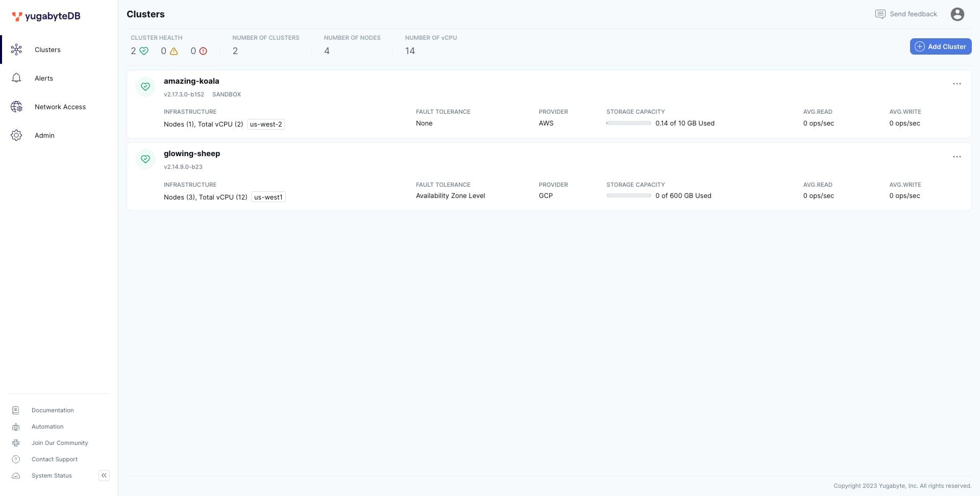Image resolution: width=980 pixels, height=496 pixels.
Task: Go to the Alerts menu item
Action: [x=44, y=78]
